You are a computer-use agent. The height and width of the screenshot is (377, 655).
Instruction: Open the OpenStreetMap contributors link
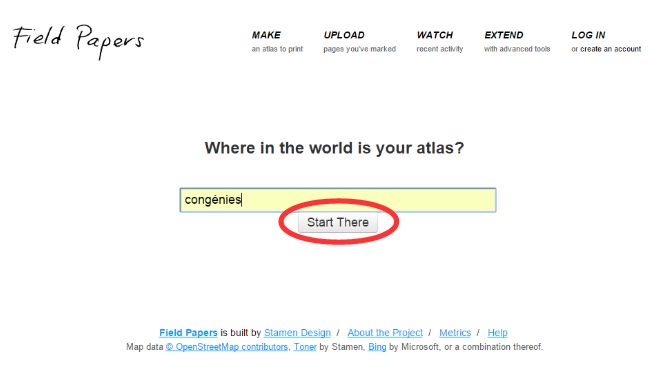(x=227, y=347)
